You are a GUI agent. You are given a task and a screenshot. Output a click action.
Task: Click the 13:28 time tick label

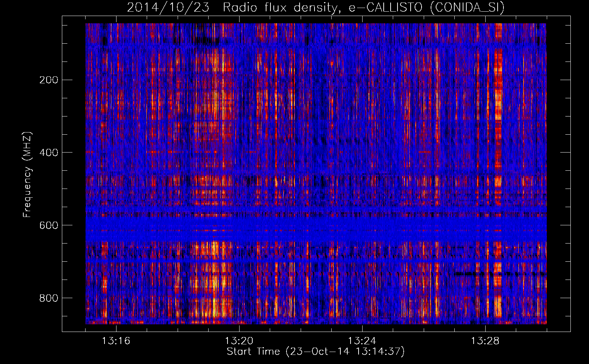coord(485,341)
